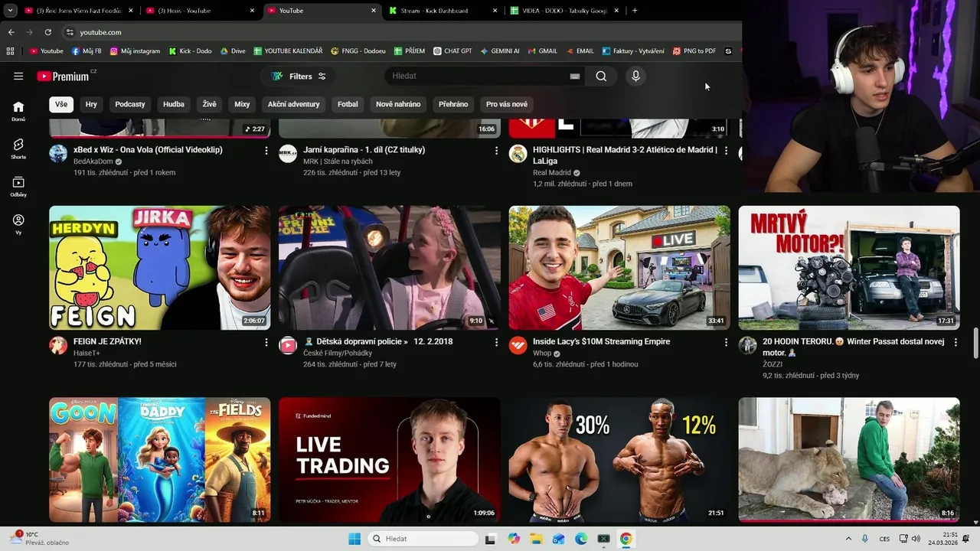Select the Fotbal filter chip
Image resolution: width=980 pixels, height=551 pixels.
348,104
